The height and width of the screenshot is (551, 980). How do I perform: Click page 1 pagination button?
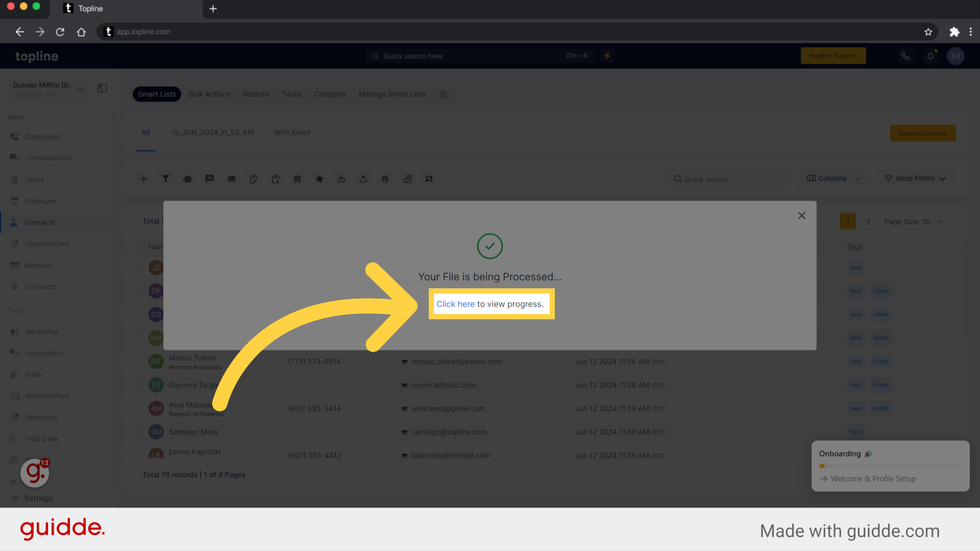[848, 221]
